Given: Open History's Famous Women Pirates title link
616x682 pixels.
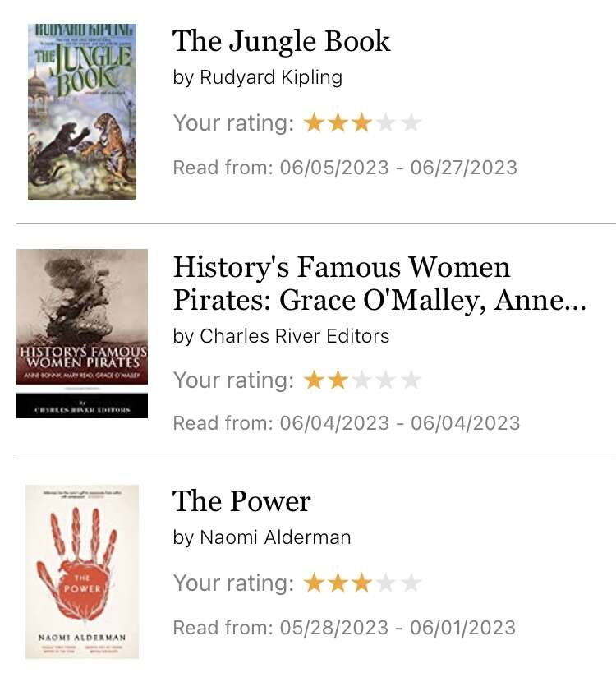Looking at the screenshot, I should [x=379, y=283].
